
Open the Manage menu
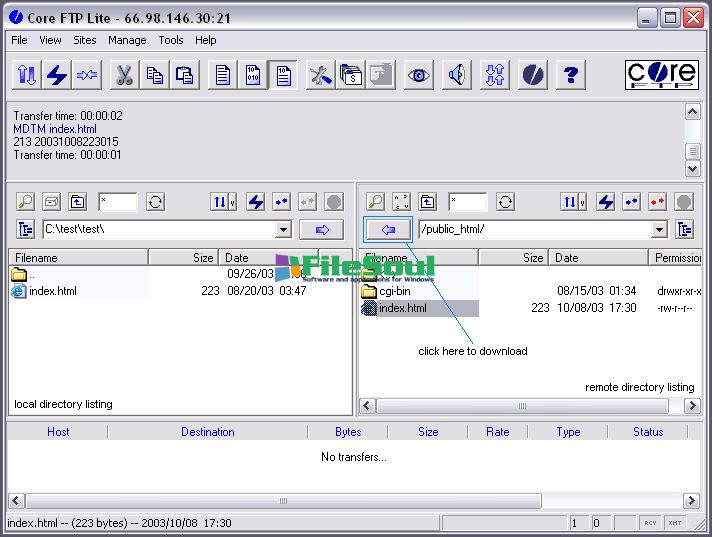tap(127, 40)
